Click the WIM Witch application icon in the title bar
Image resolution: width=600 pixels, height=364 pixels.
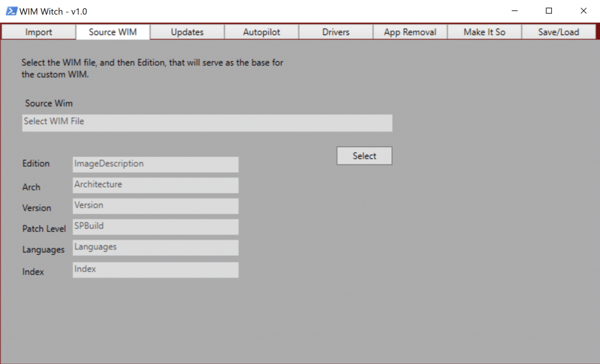pyautogui.click(x=11, y=11)
